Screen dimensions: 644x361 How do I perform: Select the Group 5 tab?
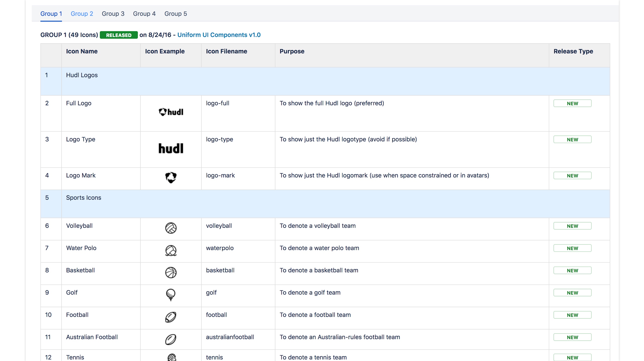coord(176,14)
